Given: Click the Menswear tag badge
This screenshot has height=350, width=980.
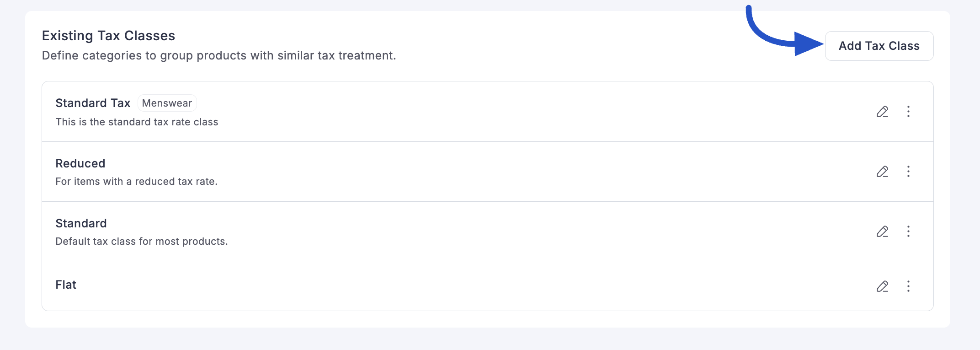Looking at the screenshot, I should 167,103.
